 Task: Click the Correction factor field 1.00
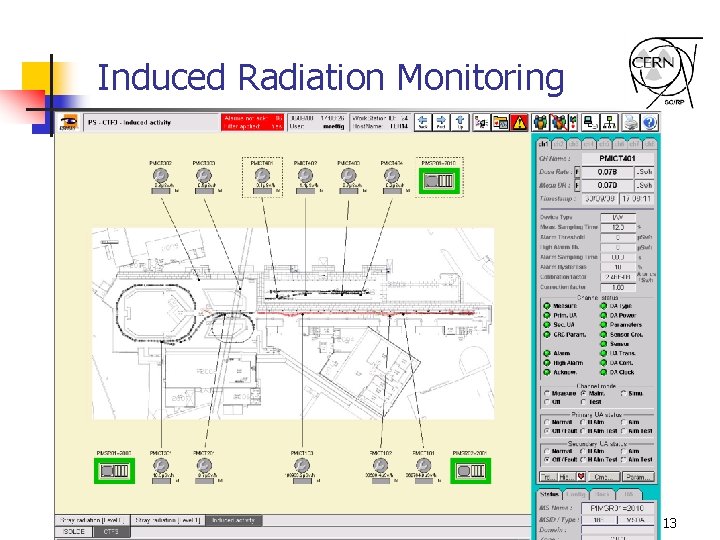tap(618, 287)
